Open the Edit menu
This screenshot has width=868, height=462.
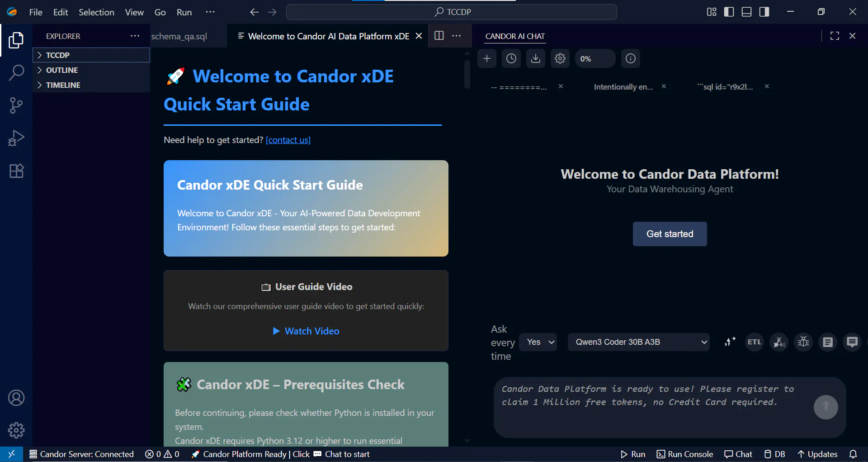(61, 12)
